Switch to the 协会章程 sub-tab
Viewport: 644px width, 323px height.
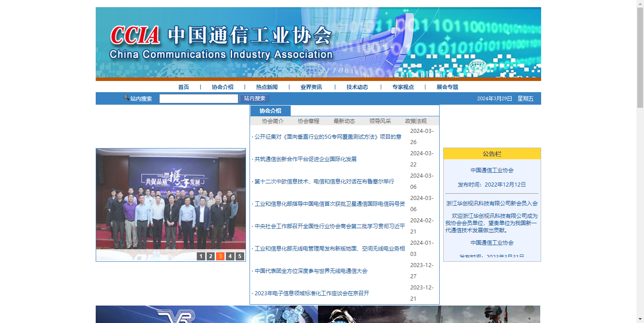(x=309, y=121)
